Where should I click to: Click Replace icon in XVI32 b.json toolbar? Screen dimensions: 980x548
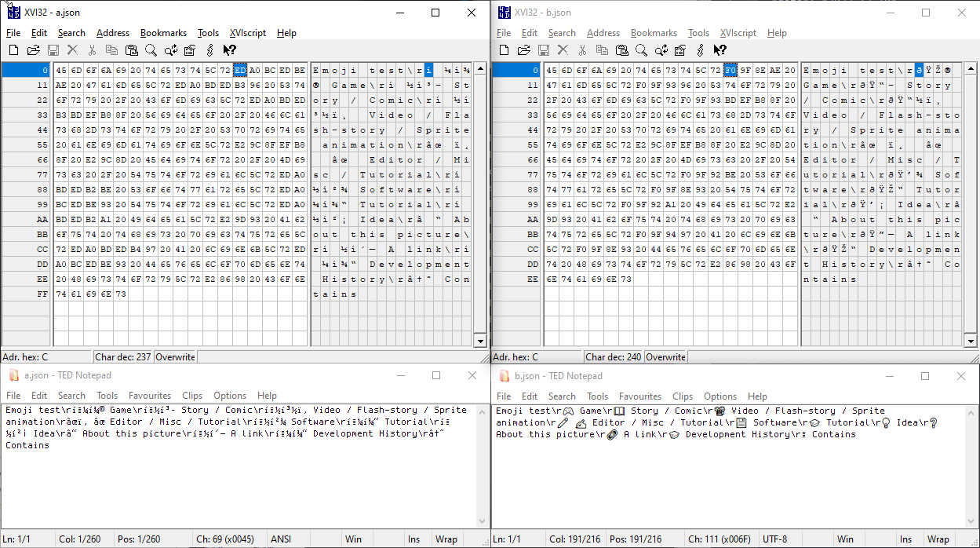(661, 50)
